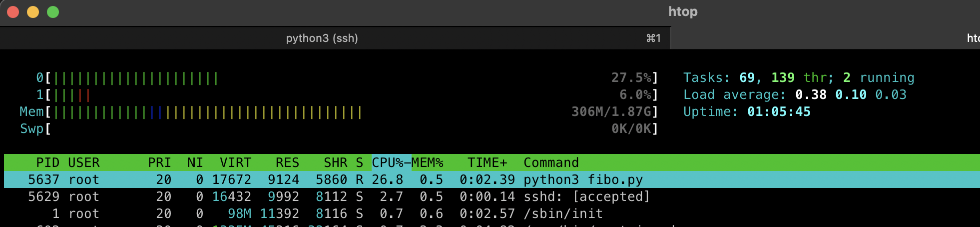Sort by the PRI column header

159,162
